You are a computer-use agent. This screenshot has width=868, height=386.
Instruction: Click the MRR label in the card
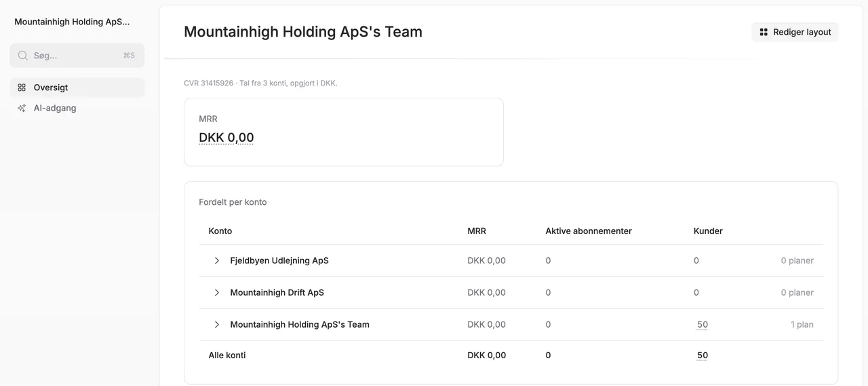coord(208,119)
